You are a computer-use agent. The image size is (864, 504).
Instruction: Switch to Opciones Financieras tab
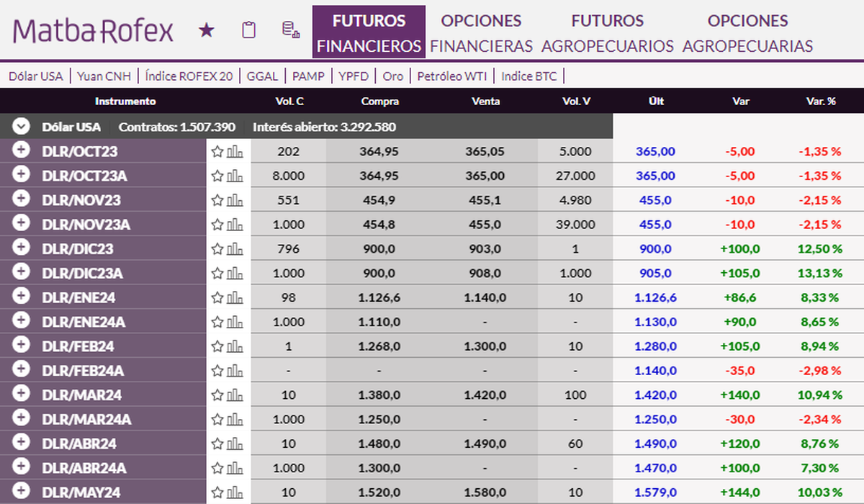[x=481, y=33]
